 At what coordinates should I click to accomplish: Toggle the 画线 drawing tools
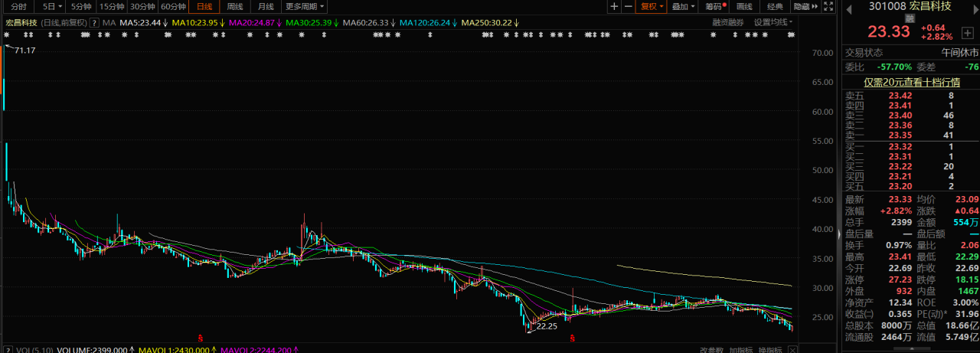click(744, 7)
